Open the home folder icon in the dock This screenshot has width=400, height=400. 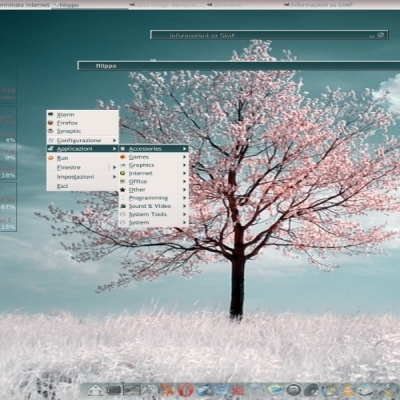point(96,390)
